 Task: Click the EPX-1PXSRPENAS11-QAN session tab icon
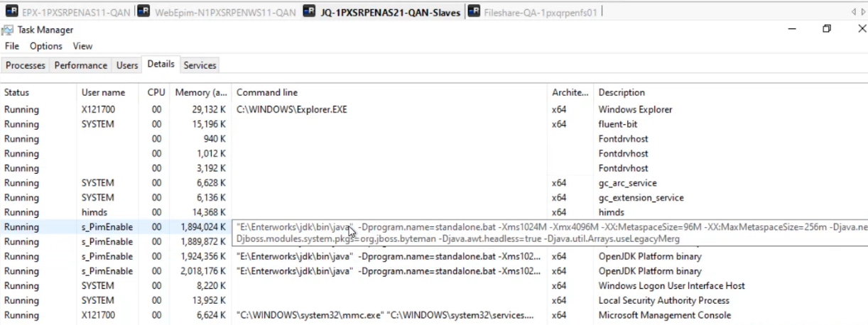pyautogui.click(x=12, y=11)
